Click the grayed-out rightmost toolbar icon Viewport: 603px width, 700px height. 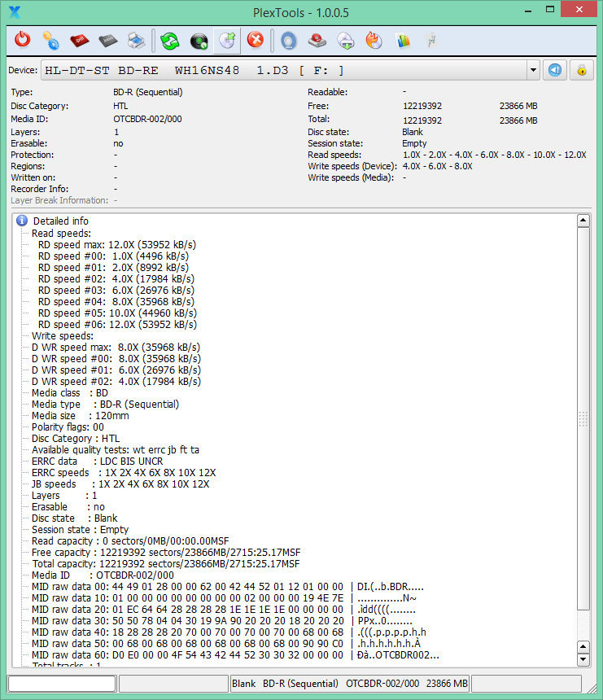pos(431,41)
